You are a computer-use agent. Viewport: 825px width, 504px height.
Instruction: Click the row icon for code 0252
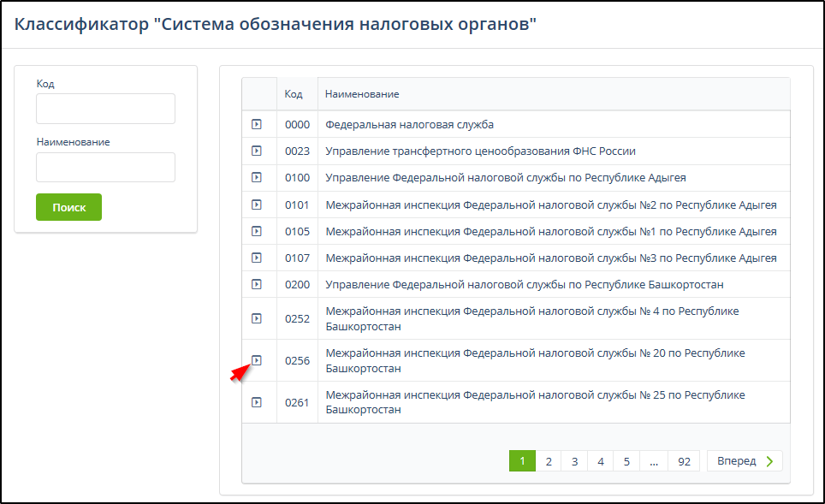[256, 318]
